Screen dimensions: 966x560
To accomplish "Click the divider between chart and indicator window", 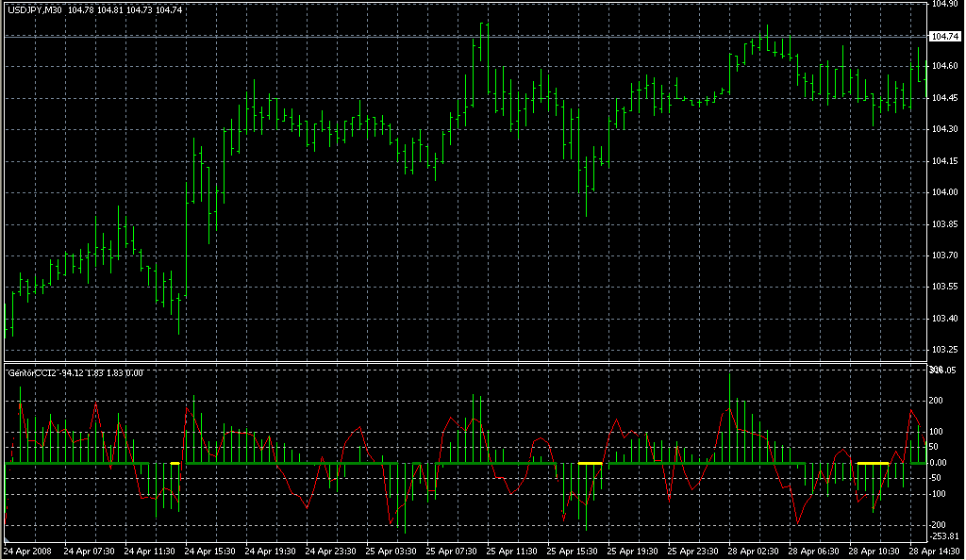I will point(462,362).
